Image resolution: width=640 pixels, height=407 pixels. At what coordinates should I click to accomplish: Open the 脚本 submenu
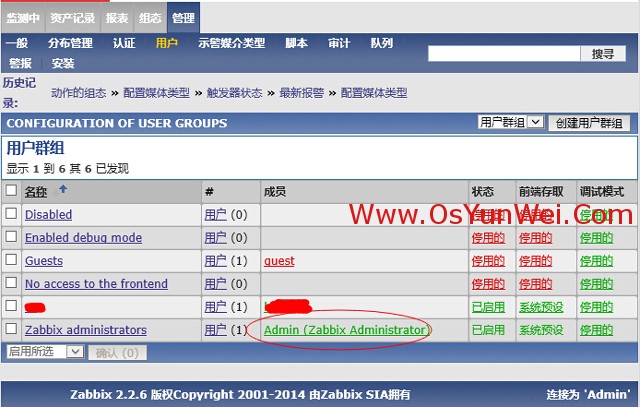(296, 43)
